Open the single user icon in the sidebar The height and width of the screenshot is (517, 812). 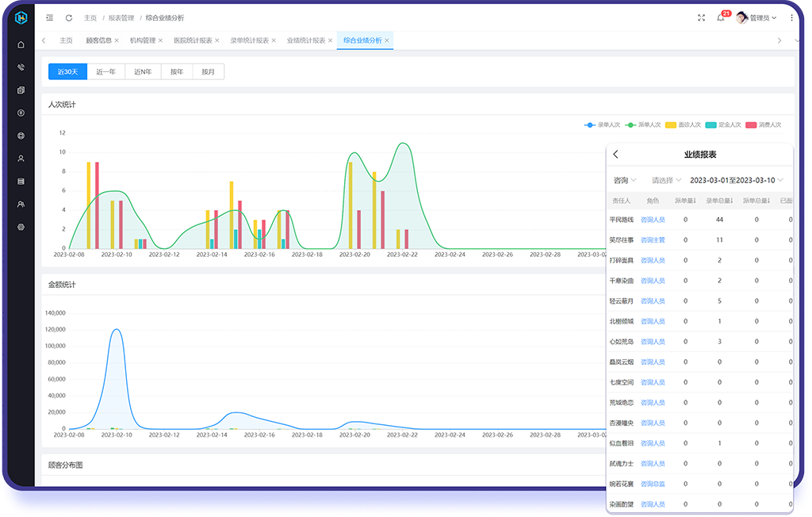(21, 159)
